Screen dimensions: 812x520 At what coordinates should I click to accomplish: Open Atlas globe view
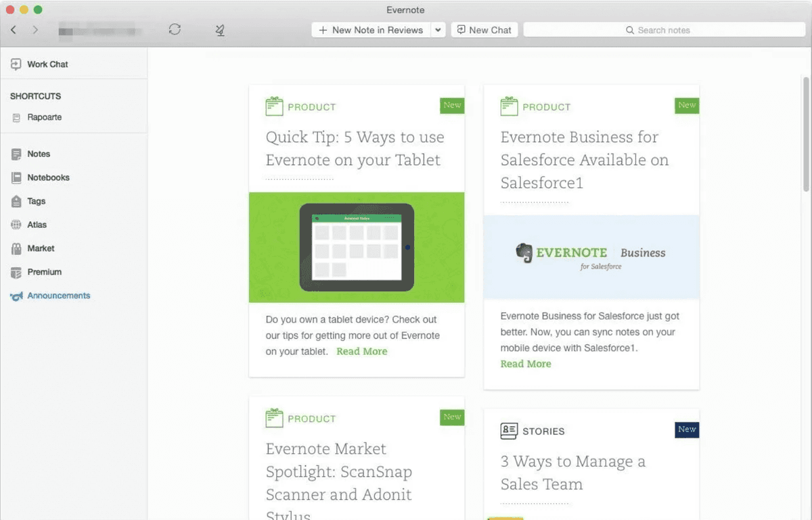(x=37, y=224)
